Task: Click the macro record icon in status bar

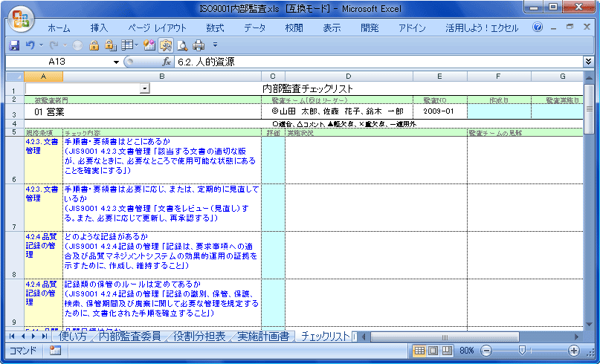Action: [x=55, y=351]
